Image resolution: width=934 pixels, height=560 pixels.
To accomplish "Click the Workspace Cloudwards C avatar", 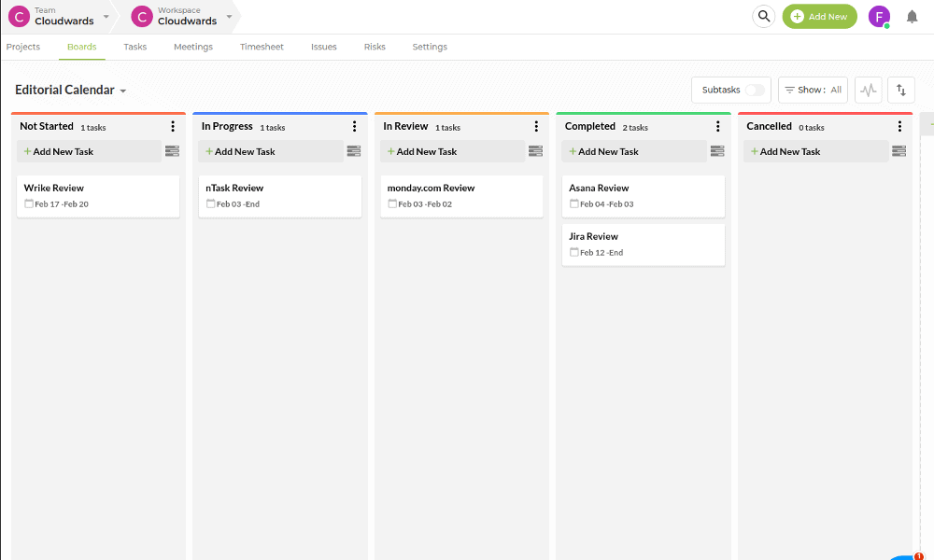I will tap(142, 17).
